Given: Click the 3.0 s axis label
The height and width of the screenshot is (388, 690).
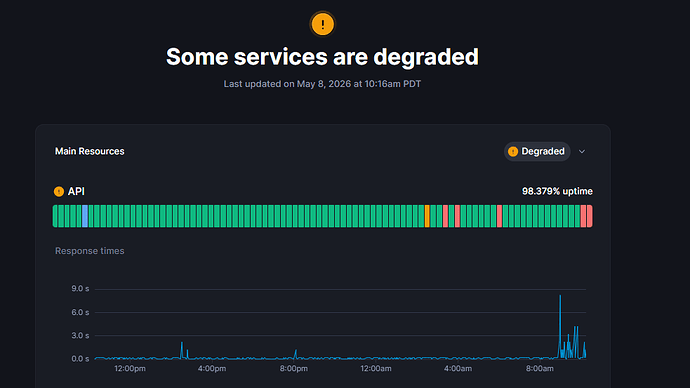Looking at the screenshot, I should (80, 336).
